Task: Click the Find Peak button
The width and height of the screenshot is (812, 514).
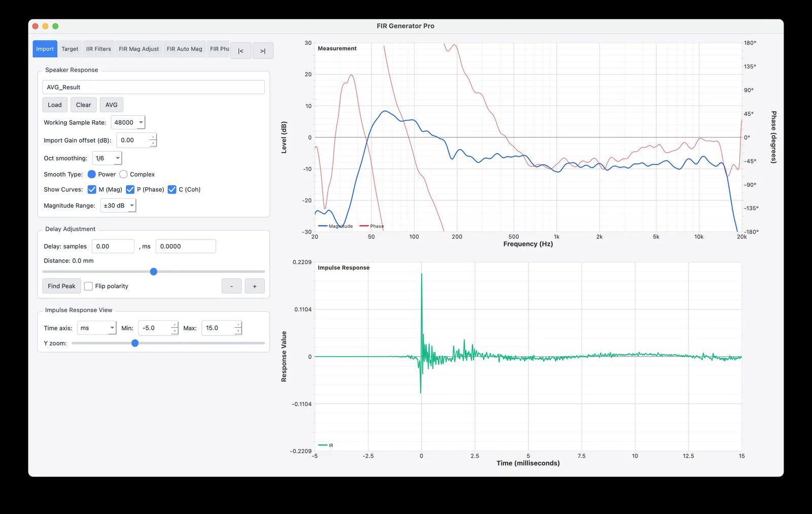Action: (61, 286)
